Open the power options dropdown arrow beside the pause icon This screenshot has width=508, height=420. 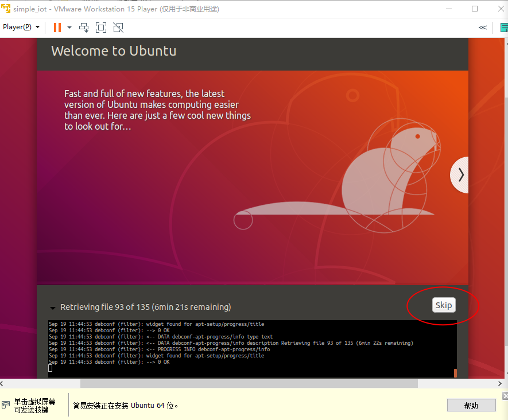coord(69,28)
